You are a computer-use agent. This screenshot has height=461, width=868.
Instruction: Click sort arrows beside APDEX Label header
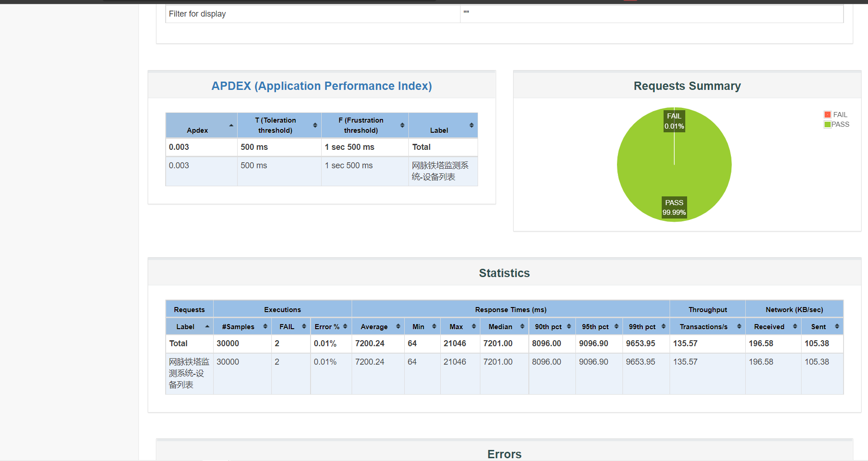[472, 125]
